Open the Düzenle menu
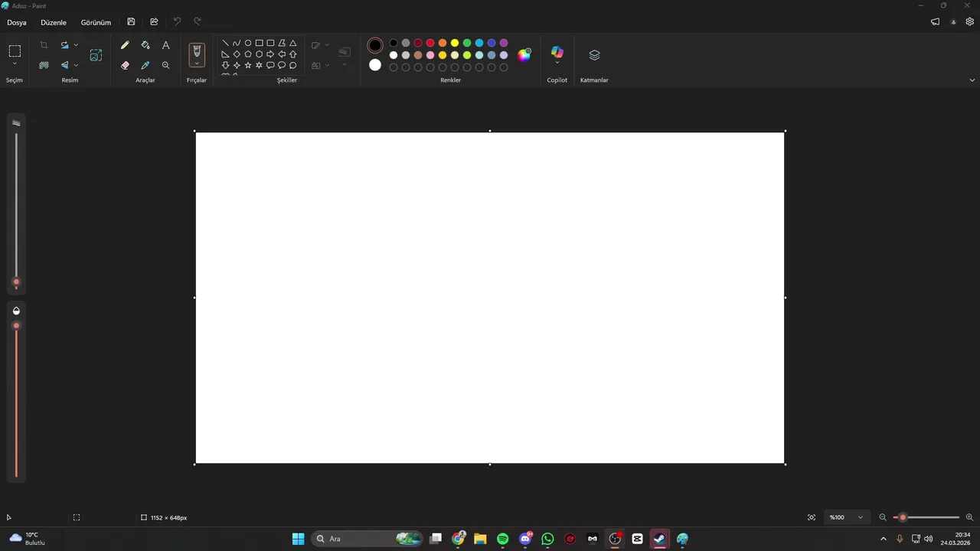 pos(54,22)
